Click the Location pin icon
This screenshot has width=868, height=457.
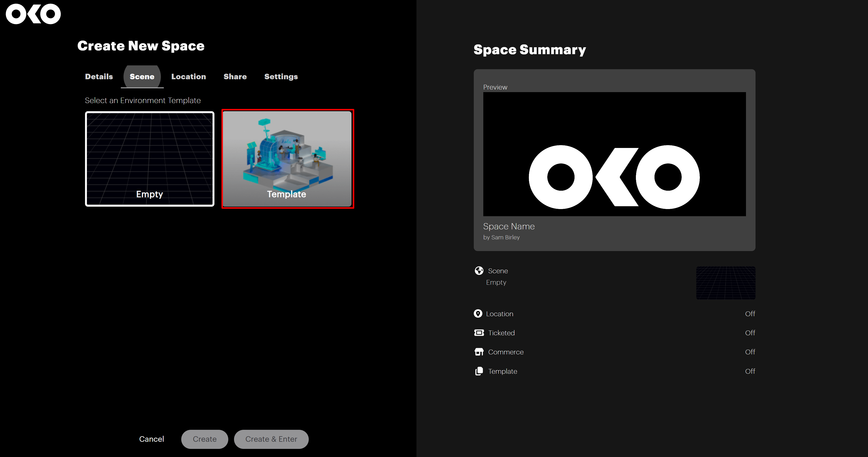point(478,314)
